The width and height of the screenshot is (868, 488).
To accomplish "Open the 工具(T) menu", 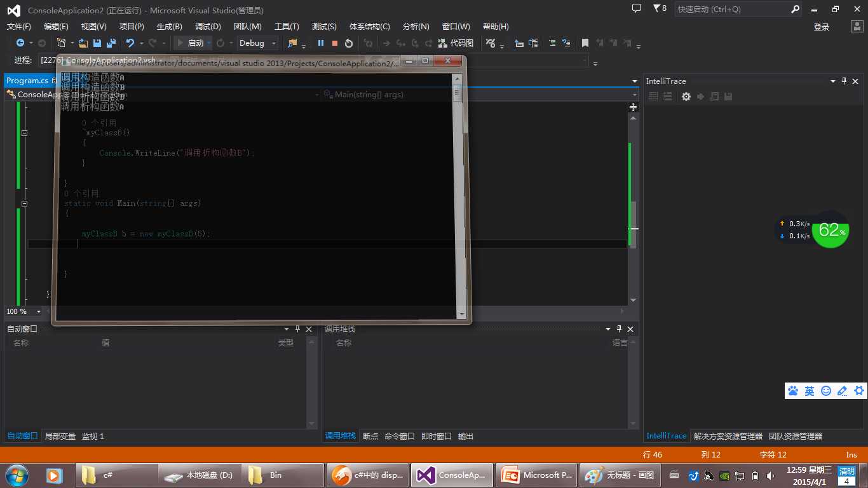I will click(287, 27).
